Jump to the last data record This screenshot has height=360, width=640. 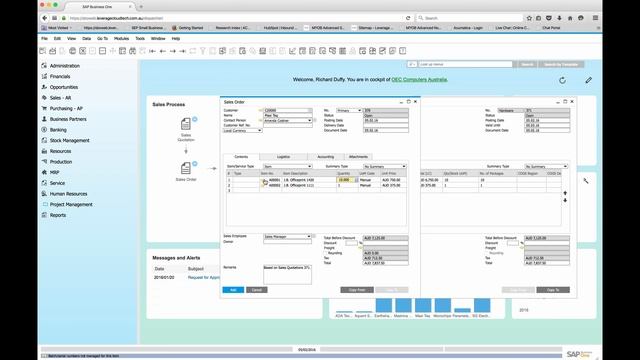(182, 51)
